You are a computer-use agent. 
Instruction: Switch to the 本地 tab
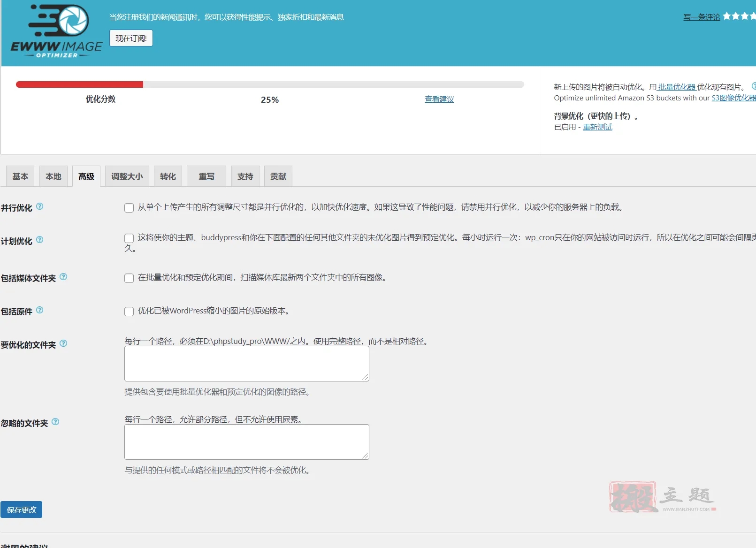point(53,176)
